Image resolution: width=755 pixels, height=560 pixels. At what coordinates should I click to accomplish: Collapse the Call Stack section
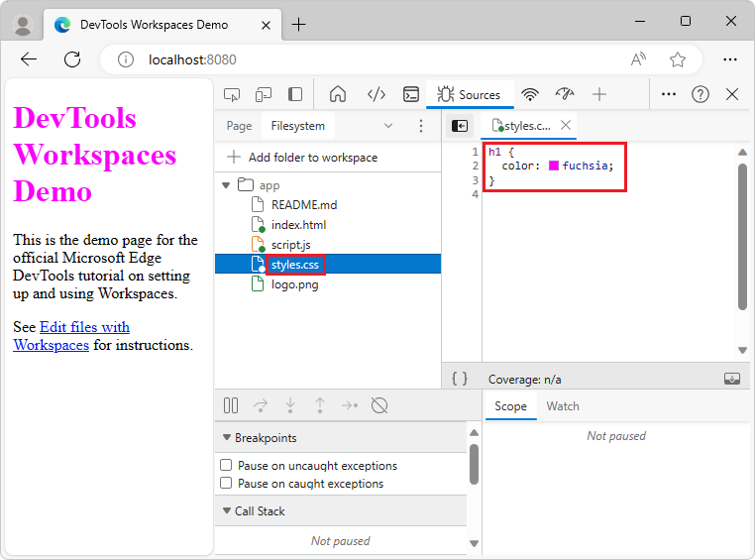227,510
